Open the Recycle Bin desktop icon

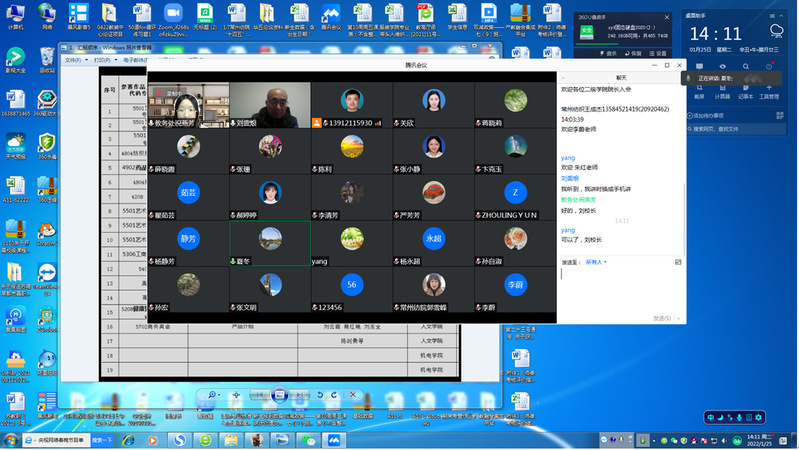[46, 59]
